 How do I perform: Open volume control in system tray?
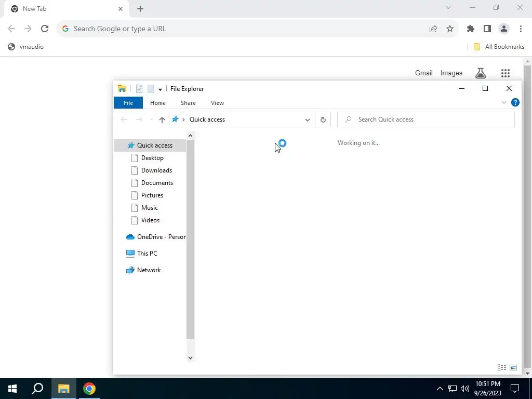point(465,389)
